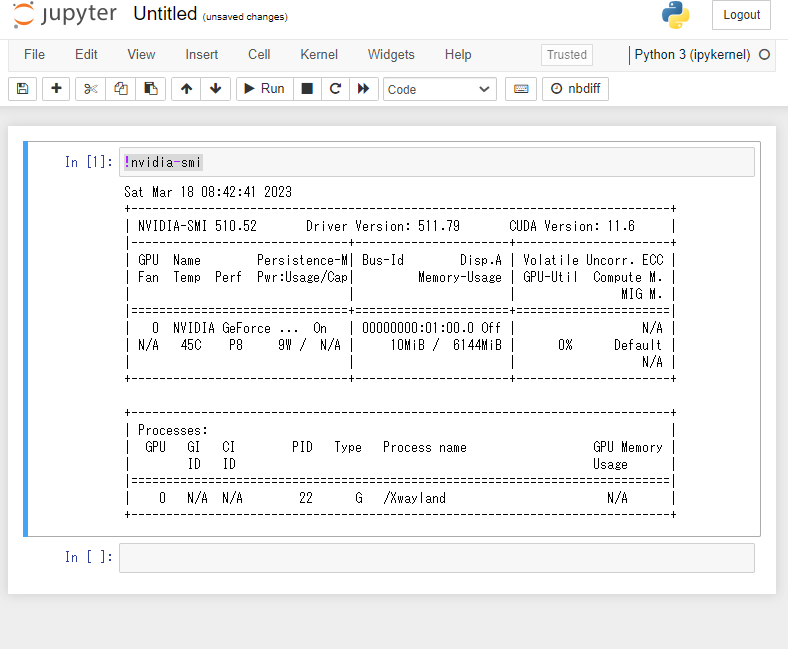The width and height of the screenshot is (788, 649).
Task: Click the CUDA Version: 11.6 text
Action: (x=572, y=226)
